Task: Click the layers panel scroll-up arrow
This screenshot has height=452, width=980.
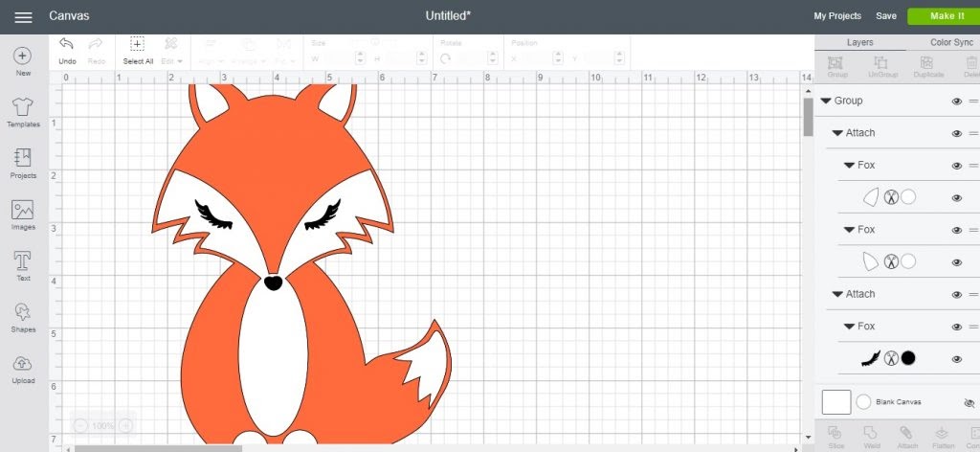Action: 808,92
